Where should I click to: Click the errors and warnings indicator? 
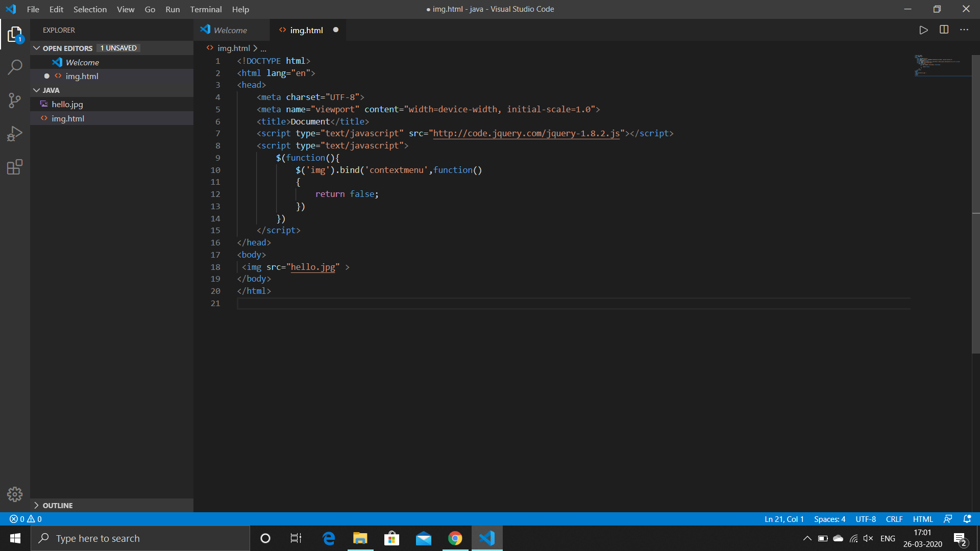coord(26,519)
